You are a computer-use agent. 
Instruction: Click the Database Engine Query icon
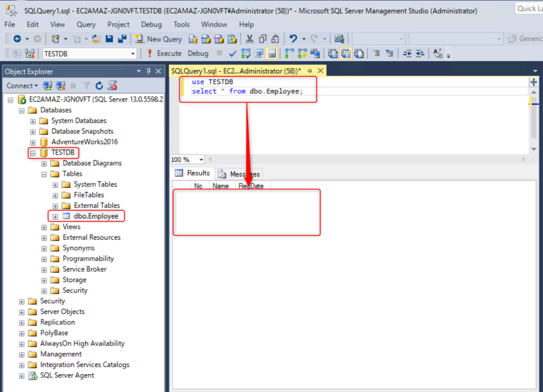pyautogui.click(x=193, y=39)
